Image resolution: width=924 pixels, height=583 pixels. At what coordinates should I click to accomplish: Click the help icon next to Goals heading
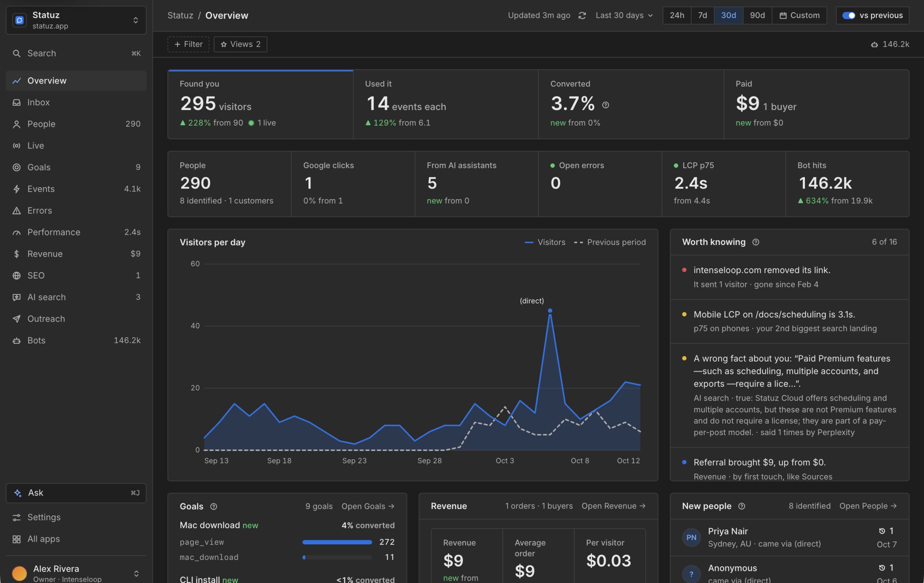tap(214, 507)
